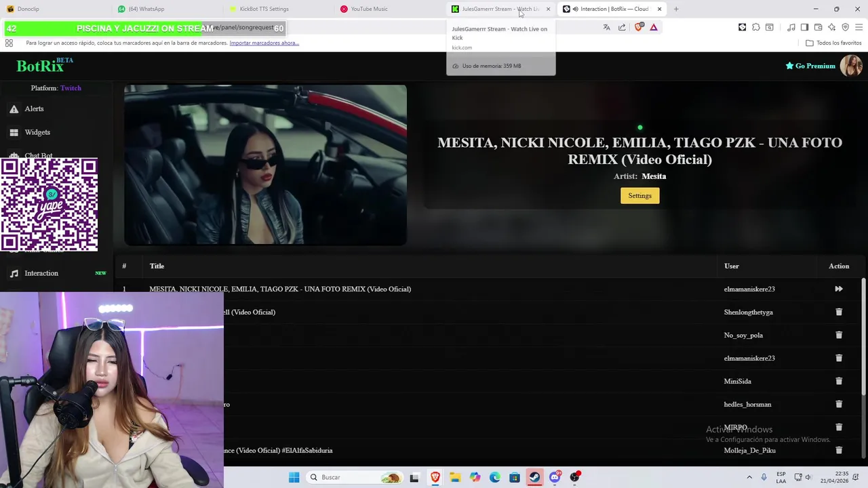Open File Explorer from taskbar
868x488 pixels.
[x=454, y=477]
